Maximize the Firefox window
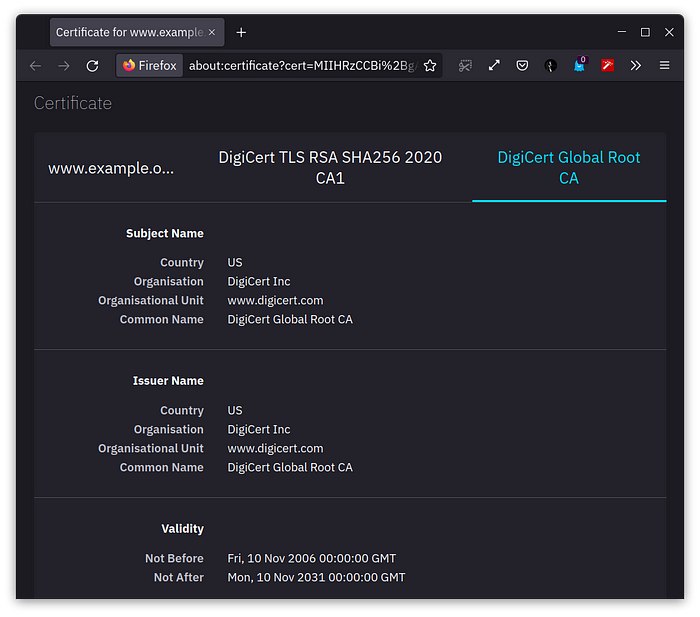Viewport: 700px width, 617px height. (x=645, y=32)
